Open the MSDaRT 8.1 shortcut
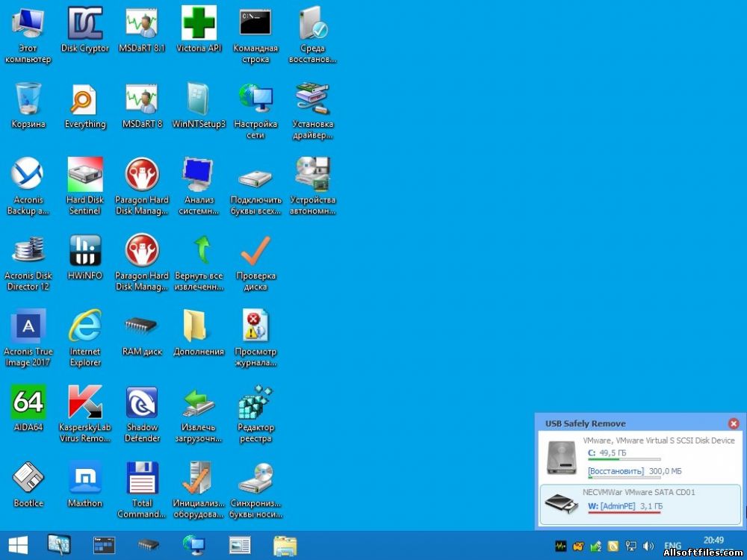 pos(141,30)
